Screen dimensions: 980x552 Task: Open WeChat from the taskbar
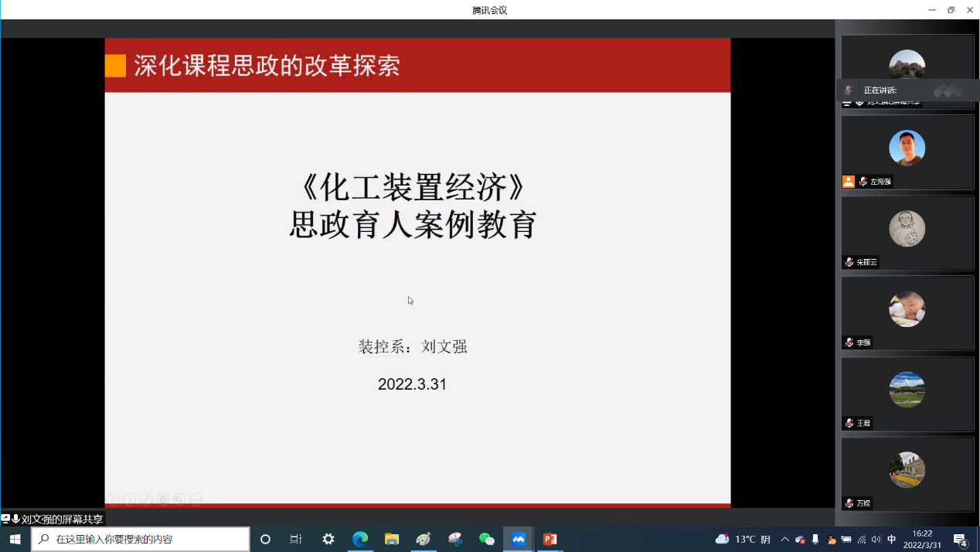tap(486, 539)
